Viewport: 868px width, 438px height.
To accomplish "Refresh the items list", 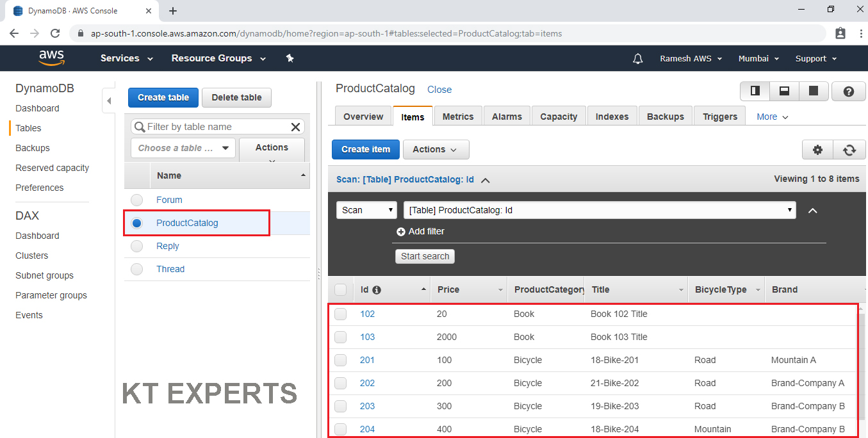I will click(849, 150).
